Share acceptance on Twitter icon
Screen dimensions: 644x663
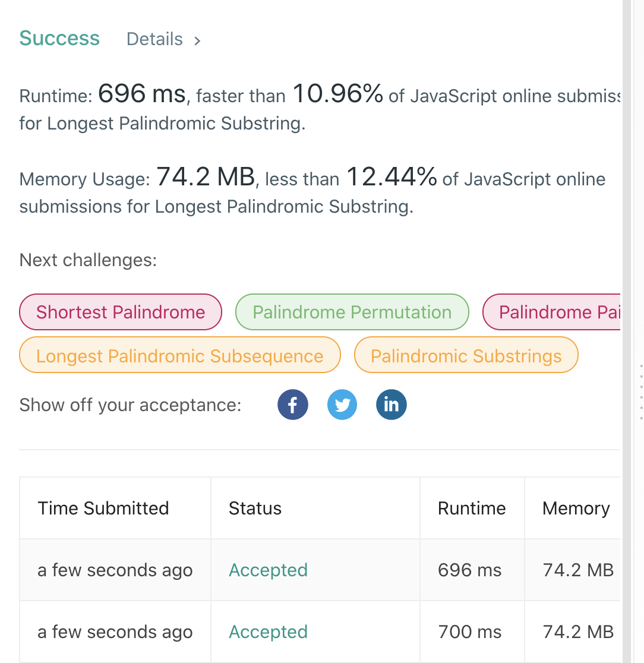point(342,405)
